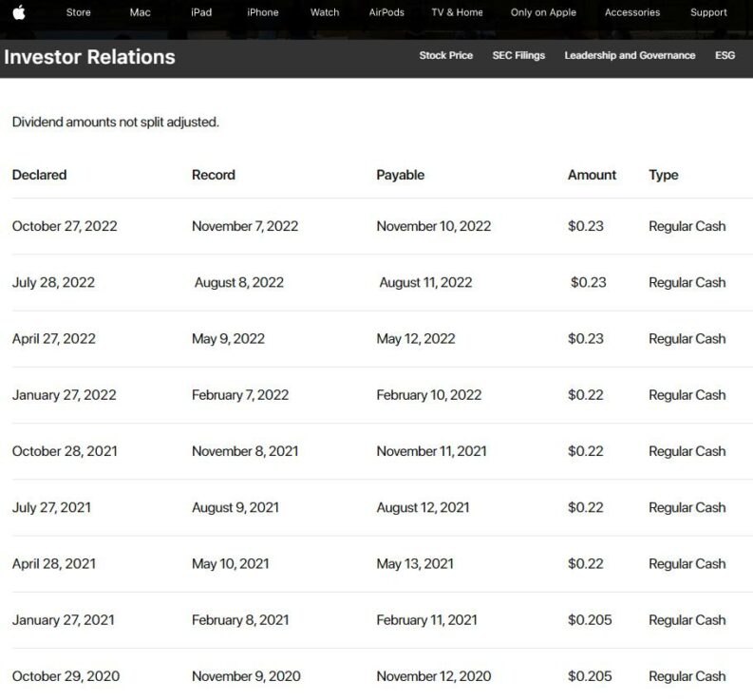753x700 pixels.
Task: Open TV & Home section
Action: (x=457, y=12)
